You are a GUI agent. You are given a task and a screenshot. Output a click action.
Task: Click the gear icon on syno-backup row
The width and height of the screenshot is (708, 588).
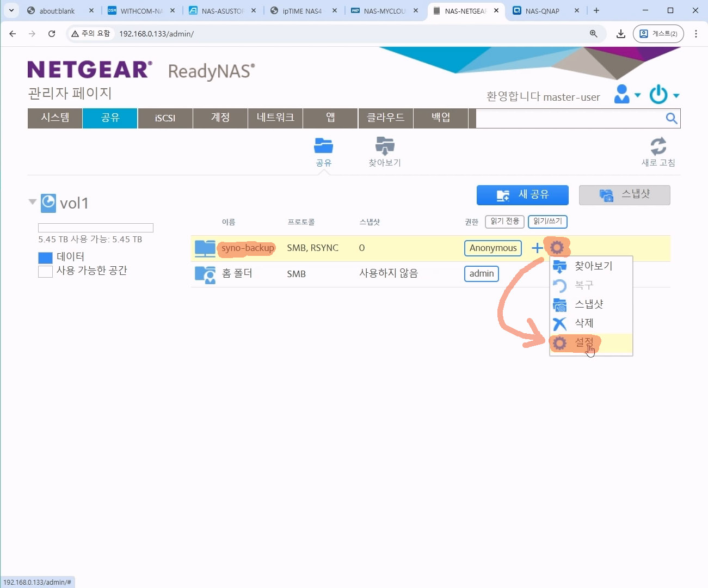pyautogui.click(x=557, y=248)
